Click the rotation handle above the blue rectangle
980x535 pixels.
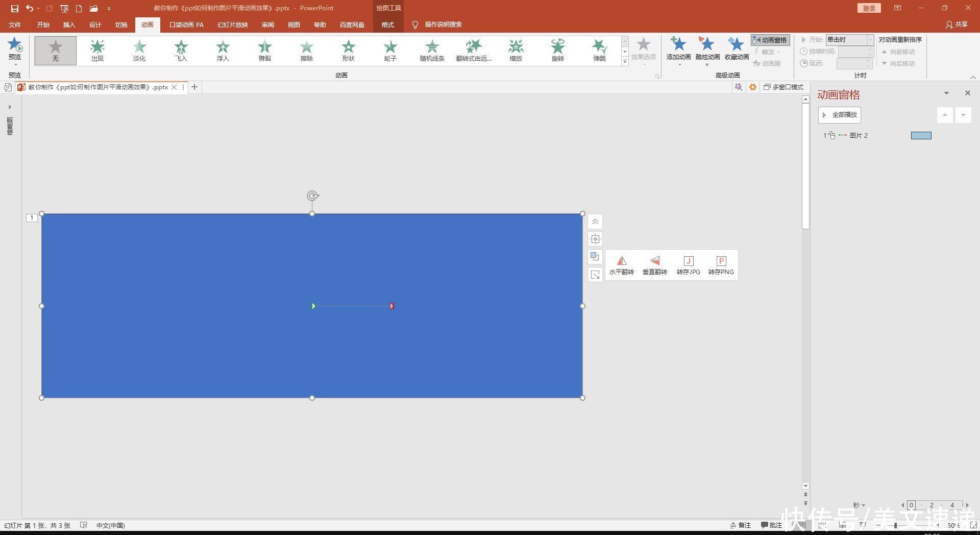tap(313, 196)
